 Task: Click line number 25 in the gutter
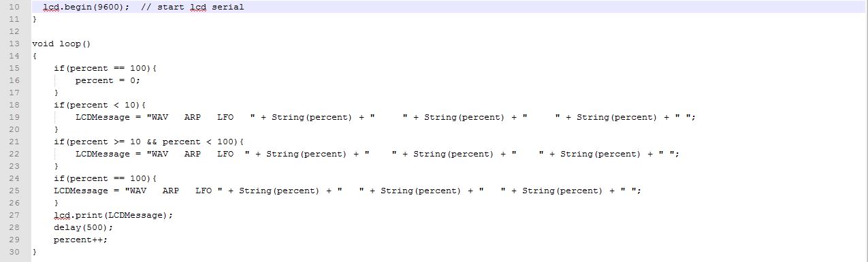12,191
